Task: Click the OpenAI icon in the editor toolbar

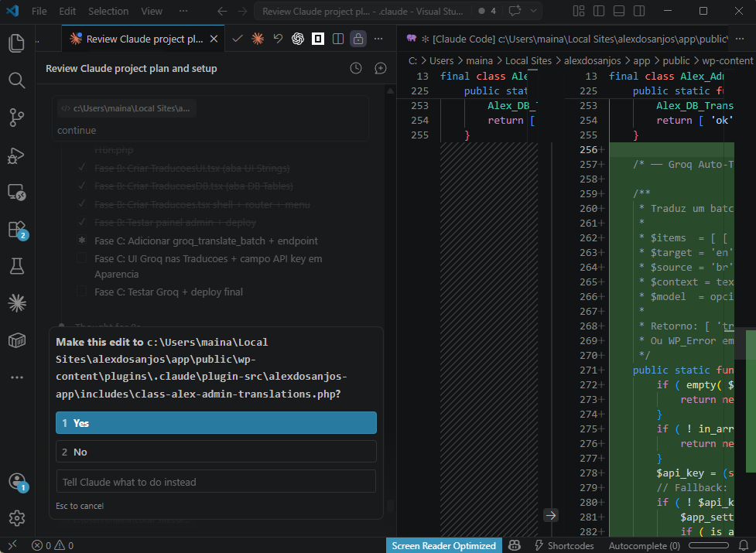Action: click(298, 38)
